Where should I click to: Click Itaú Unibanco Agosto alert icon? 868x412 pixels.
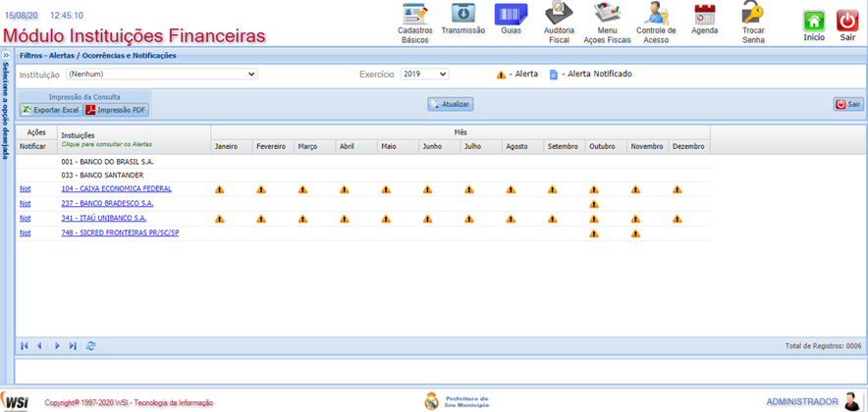pos(511,219)
